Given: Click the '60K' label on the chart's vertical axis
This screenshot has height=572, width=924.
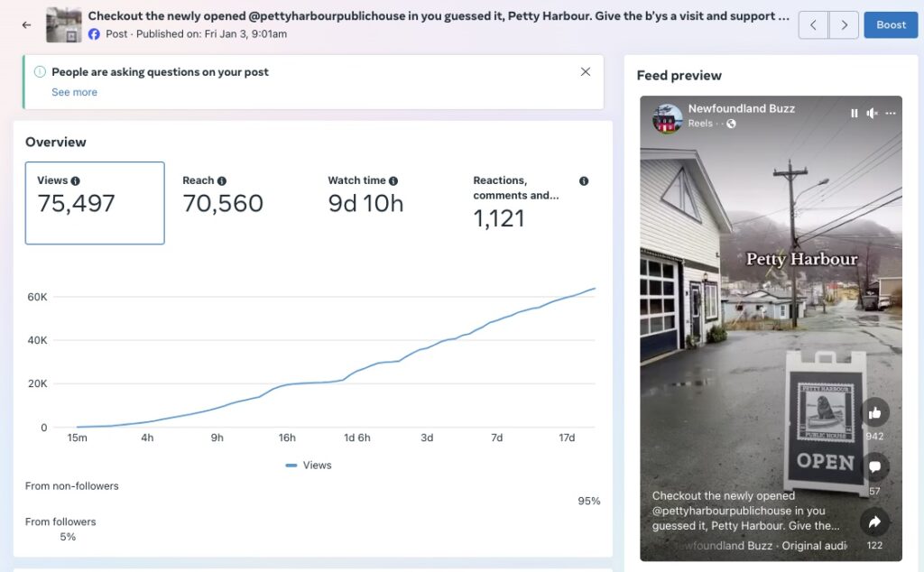Looking at the screenshot, I should [37, 297].
